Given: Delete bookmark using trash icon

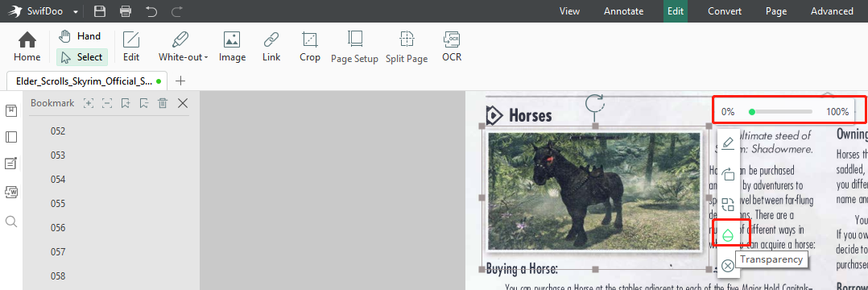Looking at the screenshot, I should (163, 103).
